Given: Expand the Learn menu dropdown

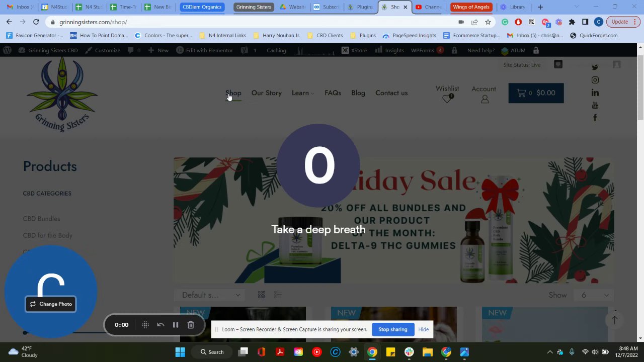Looking at the screenshot, I should 302,93.
